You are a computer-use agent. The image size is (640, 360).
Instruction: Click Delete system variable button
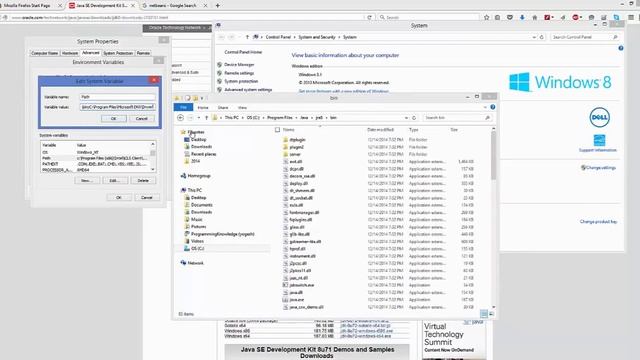[x=143, y=180]
